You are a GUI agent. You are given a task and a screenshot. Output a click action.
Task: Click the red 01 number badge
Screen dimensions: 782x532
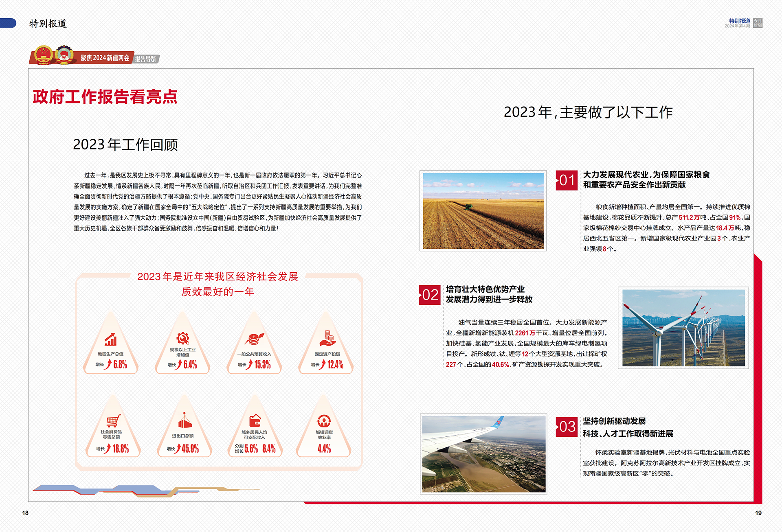coord(567,180)
